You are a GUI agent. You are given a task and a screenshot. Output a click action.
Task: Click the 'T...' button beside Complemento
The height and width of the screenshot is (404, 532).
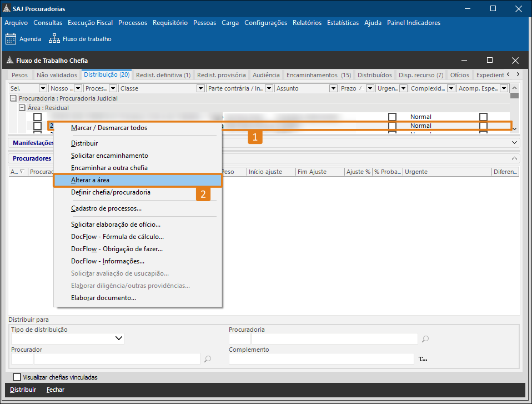pyautogui.click(x=423, y=359)
